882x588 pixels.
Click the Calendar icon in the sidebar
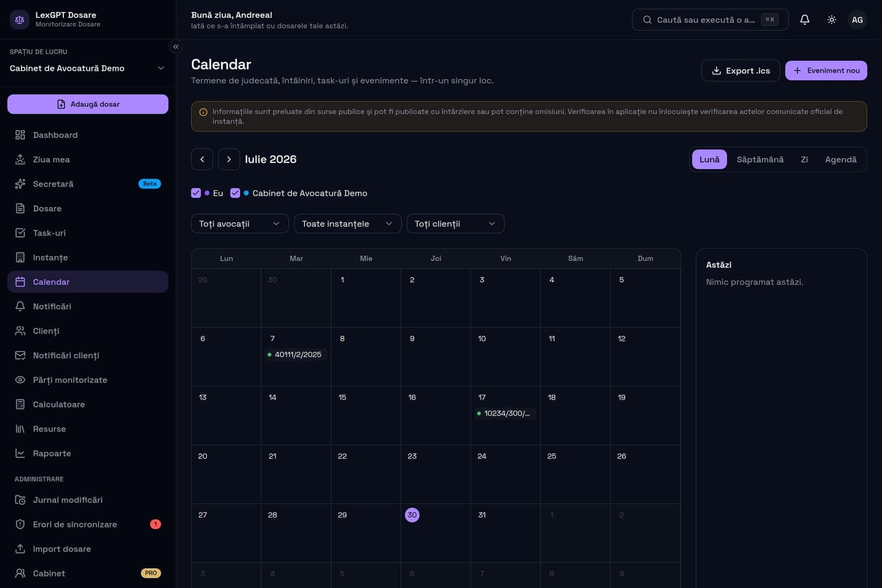20,282
